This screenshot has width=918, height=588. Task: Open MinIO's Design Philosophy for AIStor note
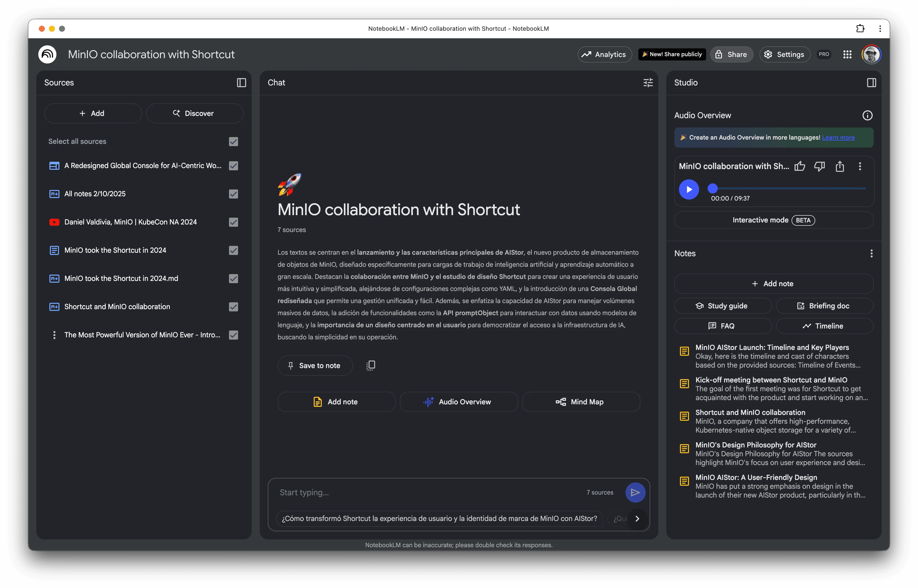tap(774, 454)
